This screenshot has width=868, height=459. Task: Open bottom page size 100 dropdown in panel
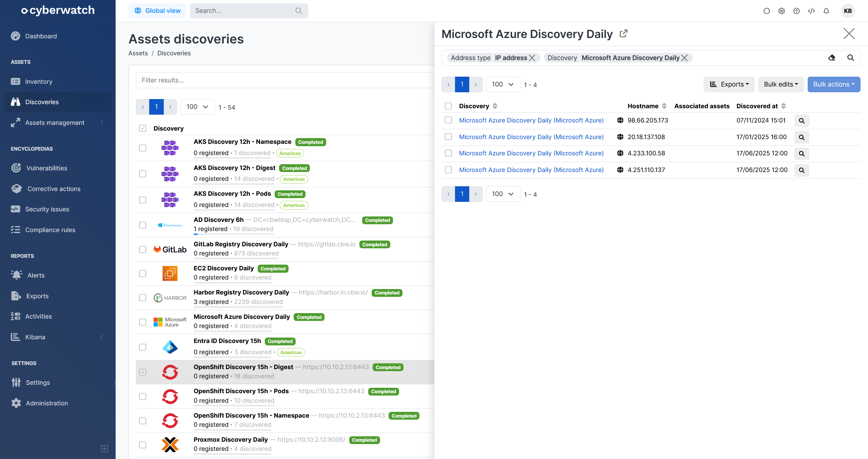point(503,194)
